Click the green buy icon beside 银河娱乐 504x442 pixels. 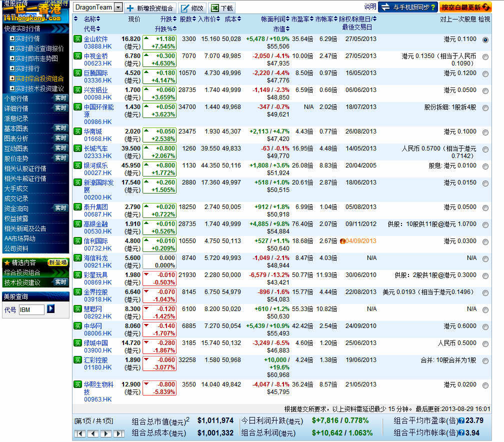[77, 165]
